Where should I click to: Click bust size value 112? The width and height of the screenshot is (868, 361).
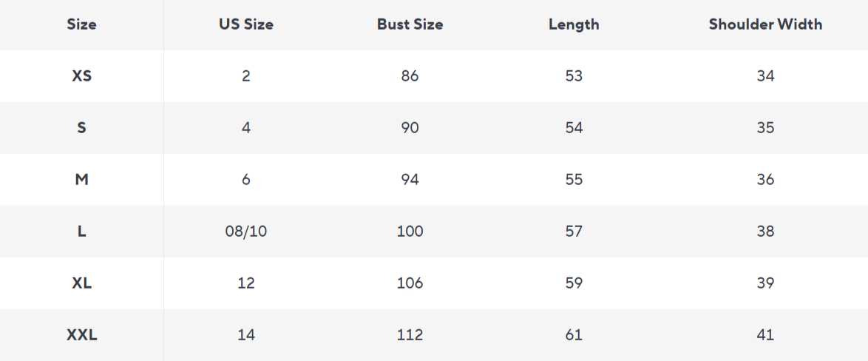point(410,335)
